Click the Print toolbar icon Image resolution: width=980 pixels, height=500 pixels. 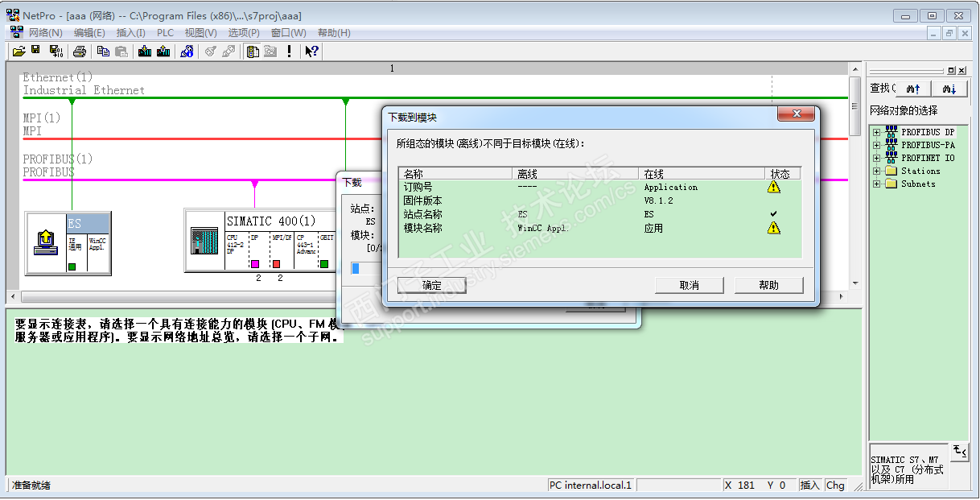(80, 51)
